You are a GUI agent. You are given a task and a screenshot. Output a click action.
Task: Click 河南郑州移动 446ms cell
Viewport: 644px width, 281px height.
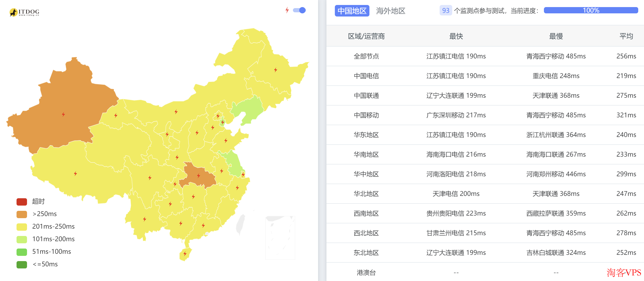click(x=556, y=174)
